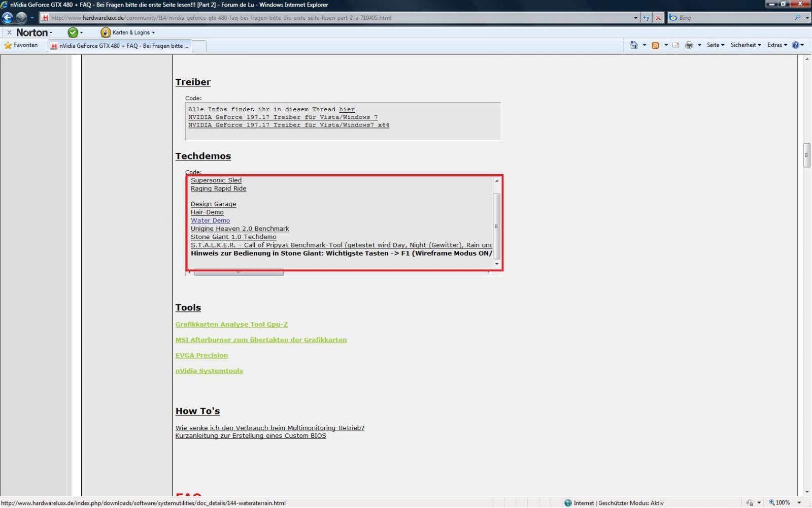
Task: Open the Sicherheit menu
Action: [746, 45]
